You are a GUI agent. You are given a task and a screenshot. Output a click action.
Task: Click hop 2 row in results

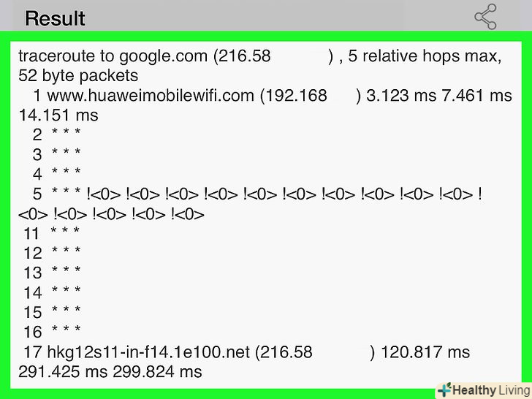point(56,134)
